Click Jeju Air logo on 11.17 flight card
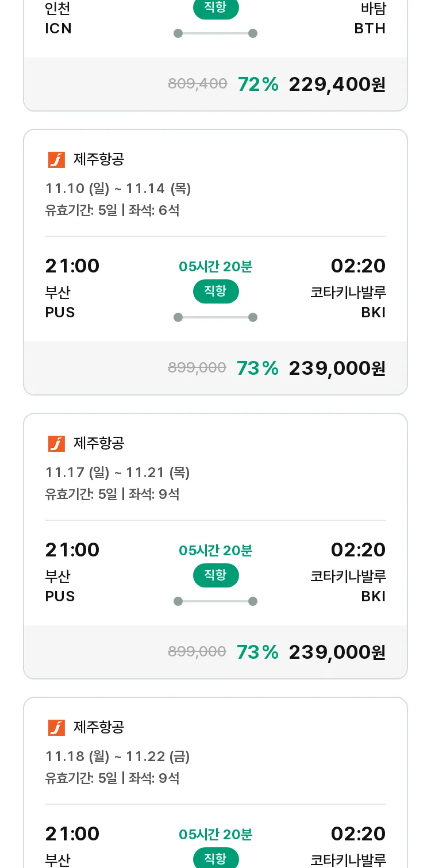Image resolution: width=431 pixels, height=868 pixels. (56, 443)
